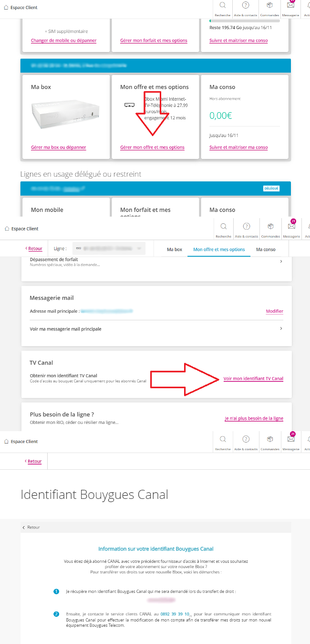Open Recherche magnifier on Identifiant Bouygues Canal page
The width and height of the screenshot is (310, 644).
(223, 441)
